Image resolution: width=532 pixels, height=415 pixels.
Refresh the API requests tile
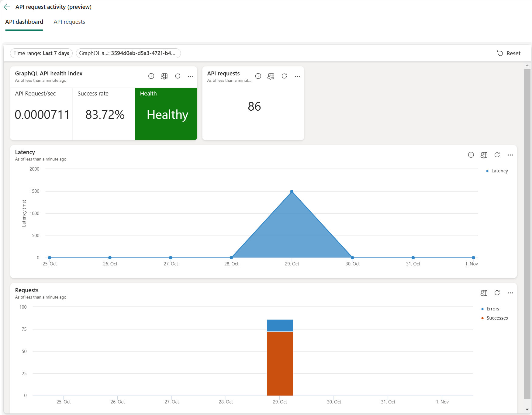[x=284, y=76]
